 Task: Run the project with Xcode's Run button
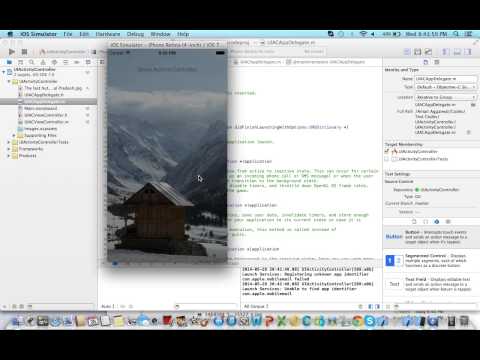[12, 52]
